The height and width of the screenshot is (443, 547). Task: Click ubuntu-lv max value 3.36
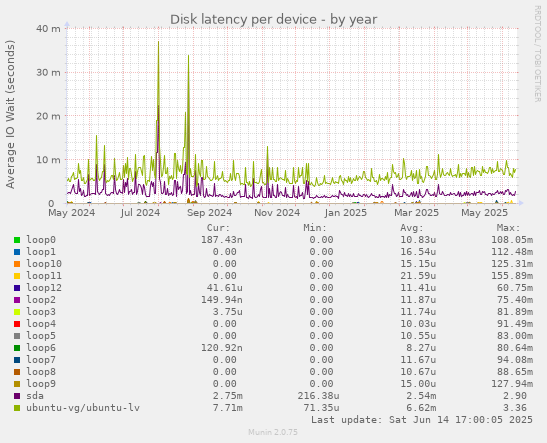(x=515, y=408)
